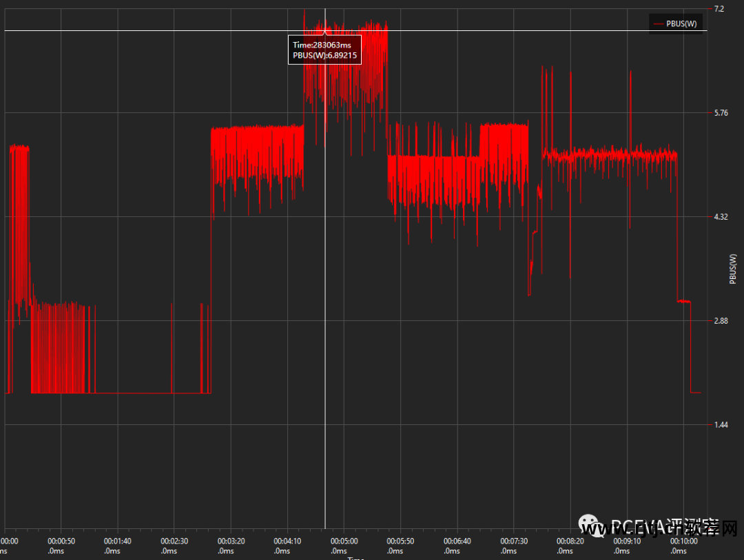Click the 00:07:30 time axis label
Viewport: 744px width, 560px height.
click(514, 542)
